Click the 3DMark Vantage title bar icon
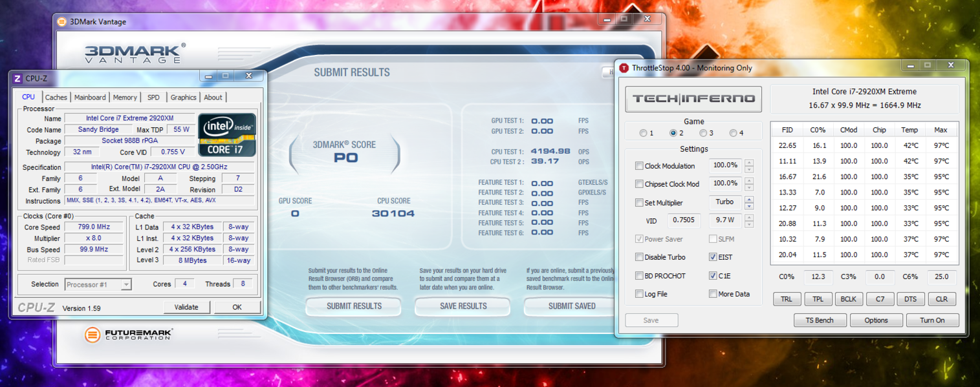This screenshot has width=980, height=387. point(62,21)
